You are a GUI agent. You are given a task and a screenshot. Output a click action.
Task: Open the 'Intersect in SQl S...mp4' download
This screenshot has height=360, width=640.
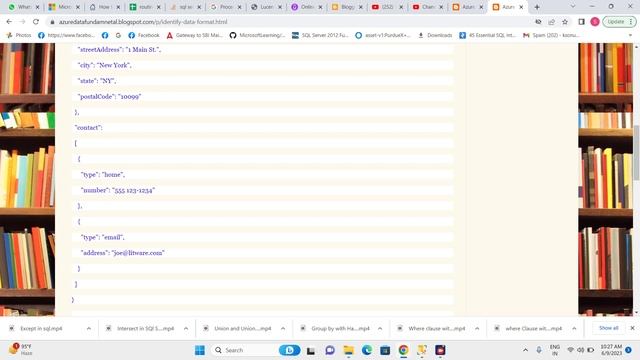(x=145, y=328)
